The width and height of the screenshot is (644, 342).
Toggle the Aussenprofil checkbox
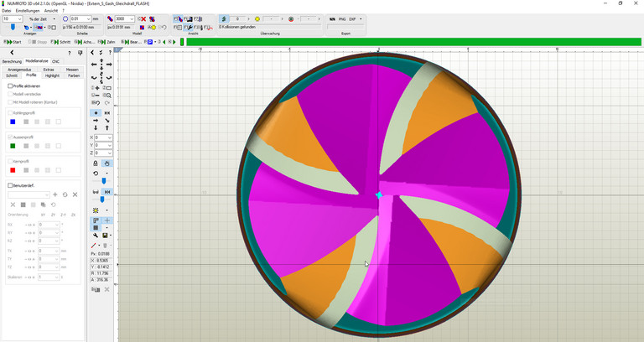point(10,137)
